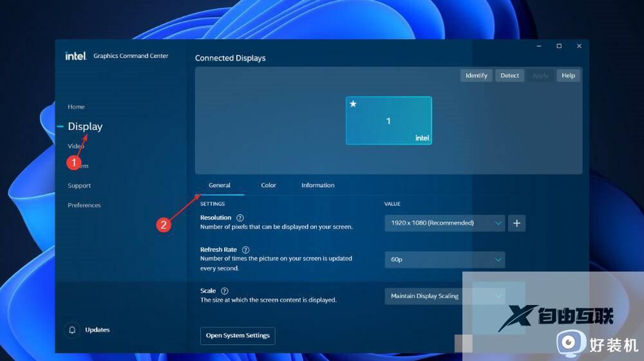Maximize the Graphics Command Center window
644x361 pixels.
[559, 46]
